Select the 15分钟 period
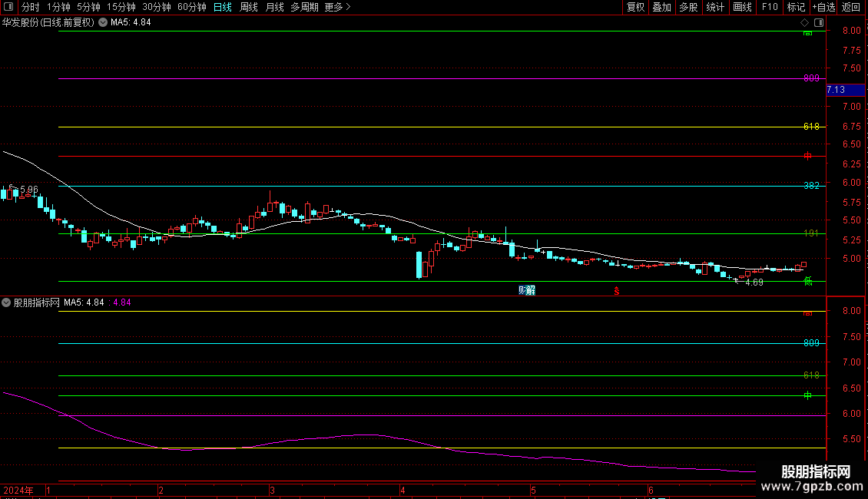The image size is (868, 499). (121, 7)
